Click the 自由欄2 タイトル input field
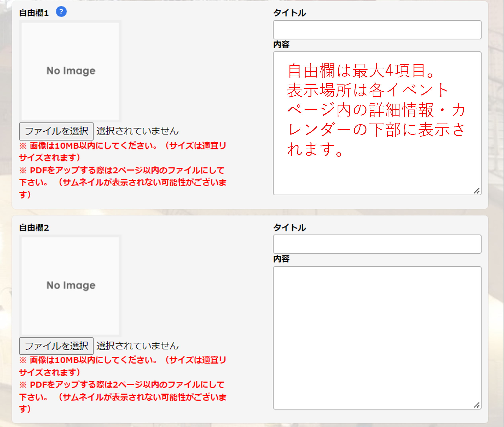 [x=377, y=244]
